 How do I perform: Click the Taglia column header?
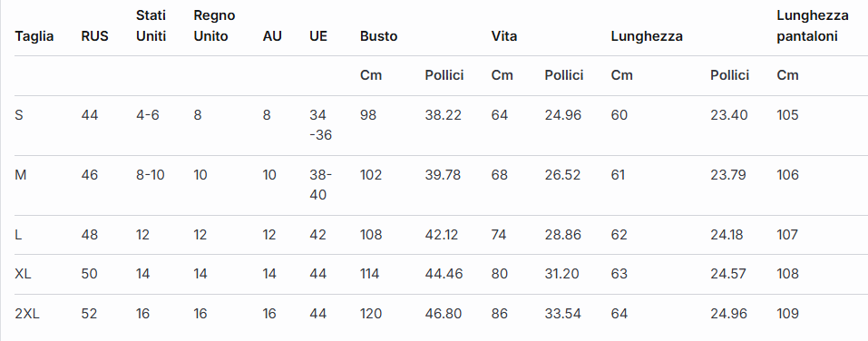[34, 36]
